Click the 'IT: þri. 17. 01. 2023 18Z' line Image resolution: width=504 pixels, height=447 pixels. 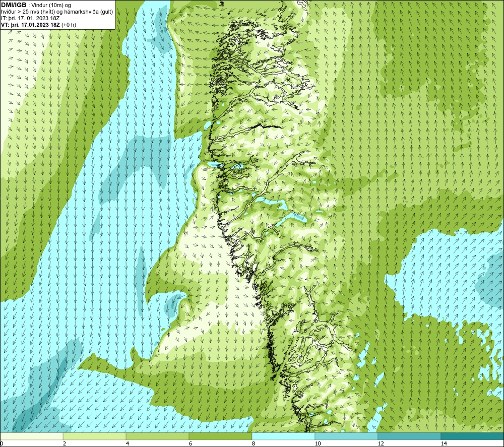click(30, 18)
